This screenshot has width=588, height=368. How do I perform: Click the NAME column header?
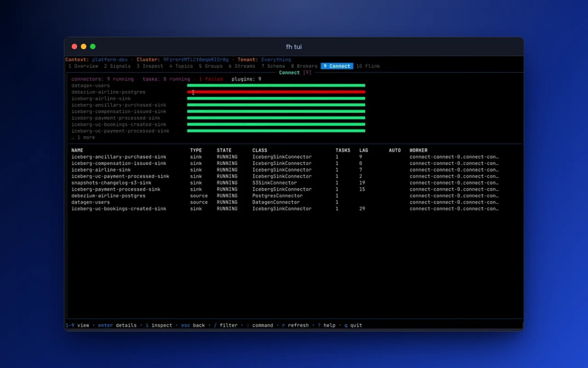pyautogui.click(x=77, y=150)
